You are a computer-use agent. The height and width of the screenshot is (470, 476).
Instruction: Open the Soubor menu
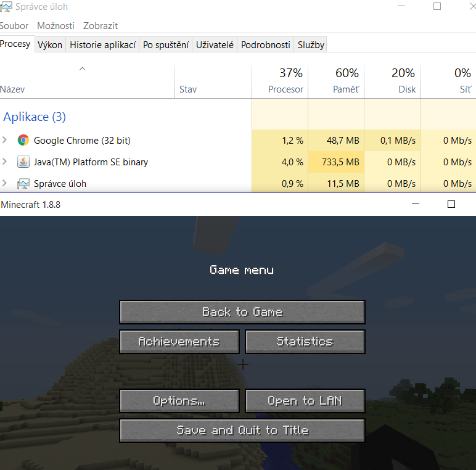point(14,26)
